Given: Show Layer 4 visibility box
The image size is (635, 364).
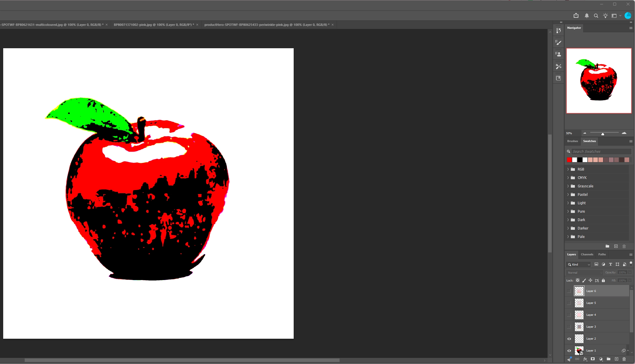Looking at the screenshot, I should [x=569, y=315].
